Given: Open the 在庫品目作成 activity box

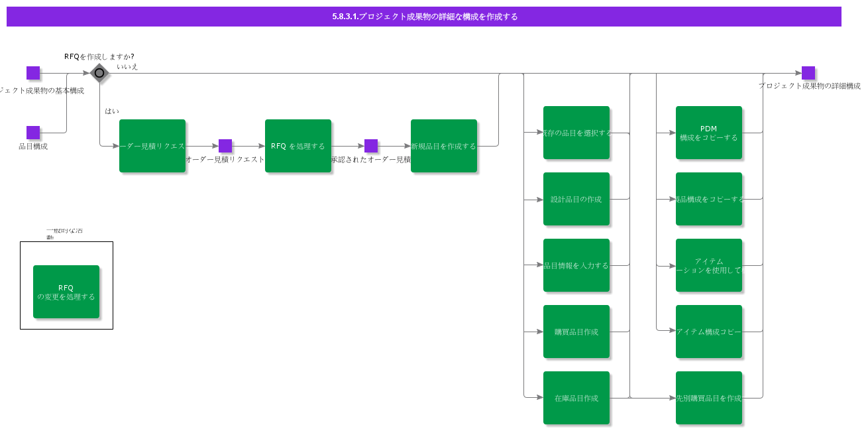Looking at the screenshot, I should click(x=576, y=398).
